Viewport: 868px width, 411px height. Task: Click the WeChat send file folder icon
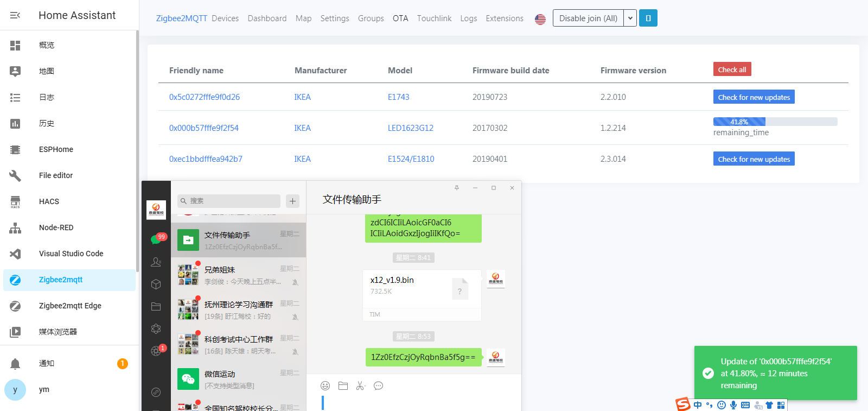(343, 386)
